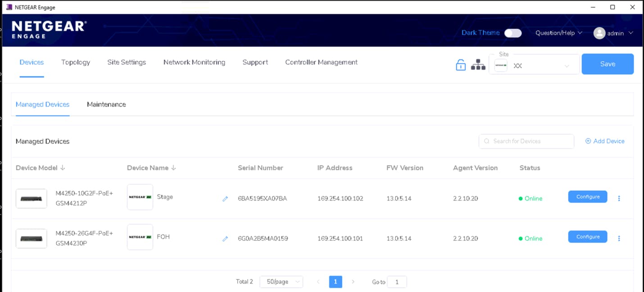Viewport: 644px width, 292px height.
Task: Click the search magnifier in Search for Devices
Action: pos(486,141)
